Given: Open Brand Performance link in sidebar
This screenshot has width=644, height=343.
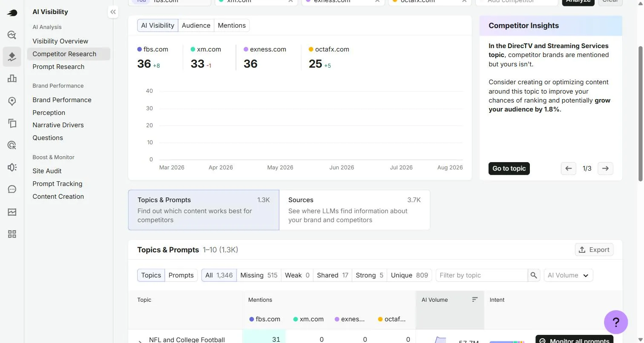Looking at the screenshot, I should (62, 100).
